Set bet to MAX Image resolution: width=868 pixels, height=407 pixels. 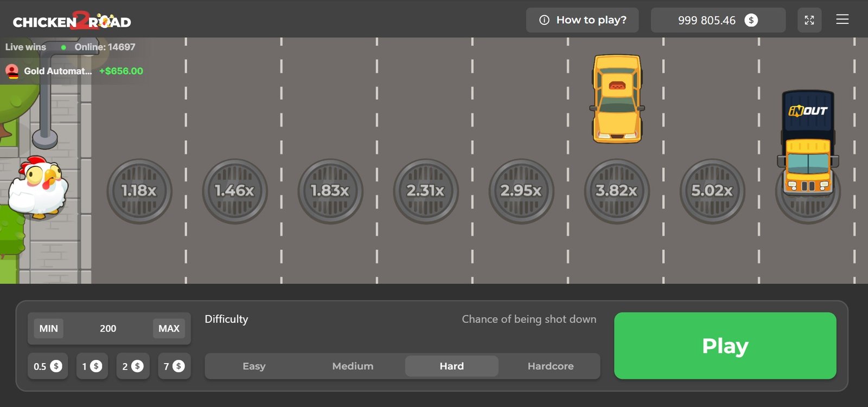click(169, 328)
